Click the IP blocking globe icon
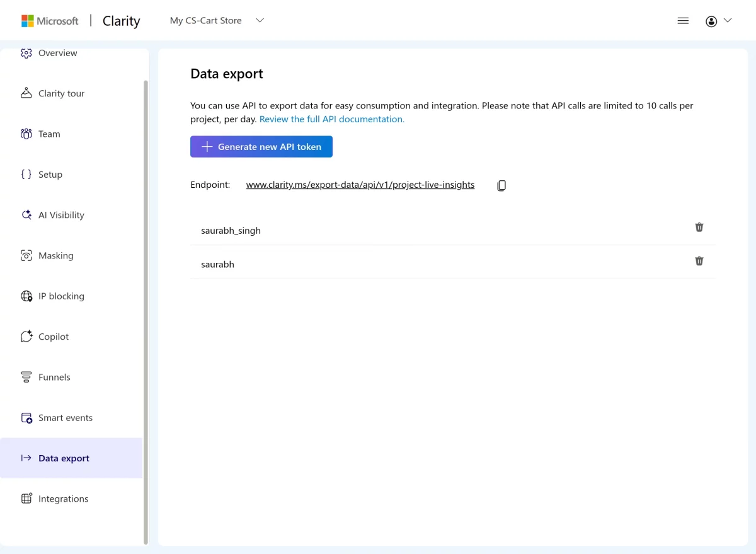This screenshot has width=756, height=554. [x=26, y=296]
